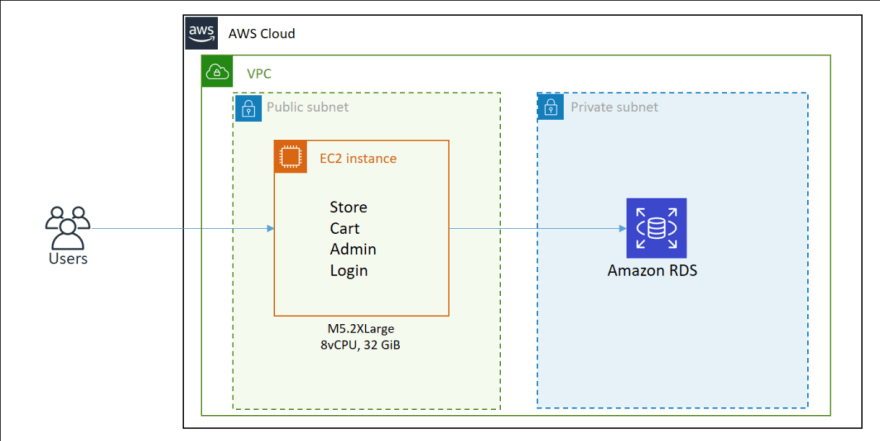Click the AWS logo icon
The image size is (880, 441).
click(201, 33)
